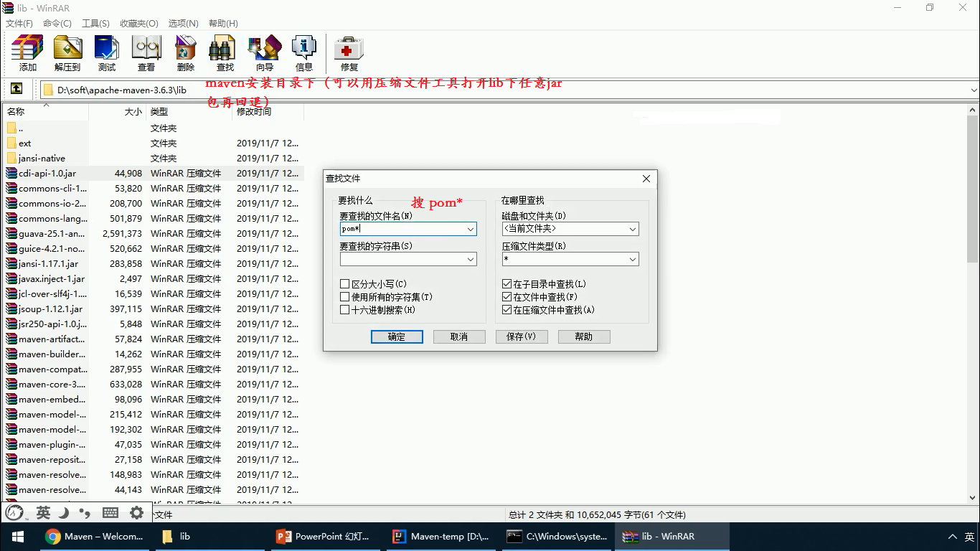Expand the archive types dropdown
This screenshot has width=980, height=551.
coord(633,259)
